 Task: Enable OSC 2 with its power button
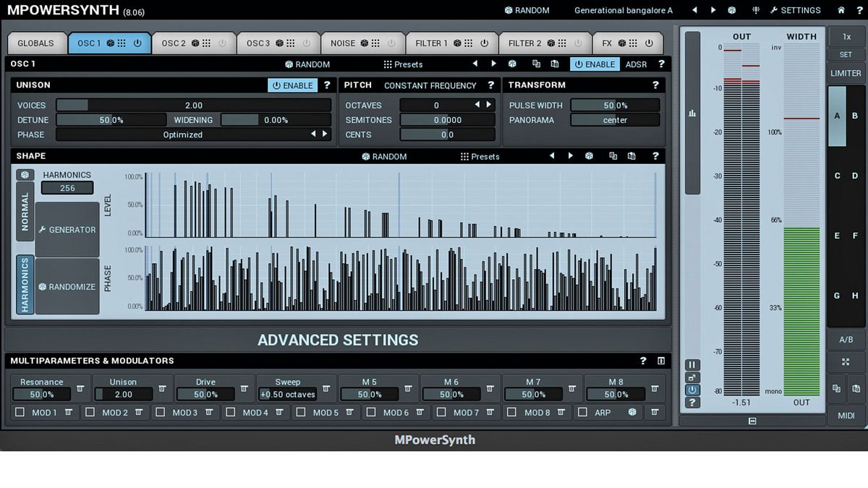point(222,43)
